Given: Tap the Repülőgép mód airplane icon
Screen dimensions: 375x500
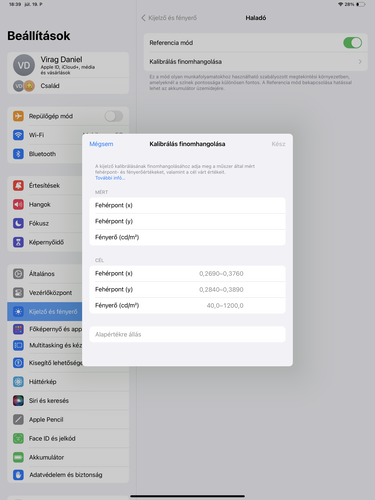Looking at the screenshot, I should click(18, 116).
